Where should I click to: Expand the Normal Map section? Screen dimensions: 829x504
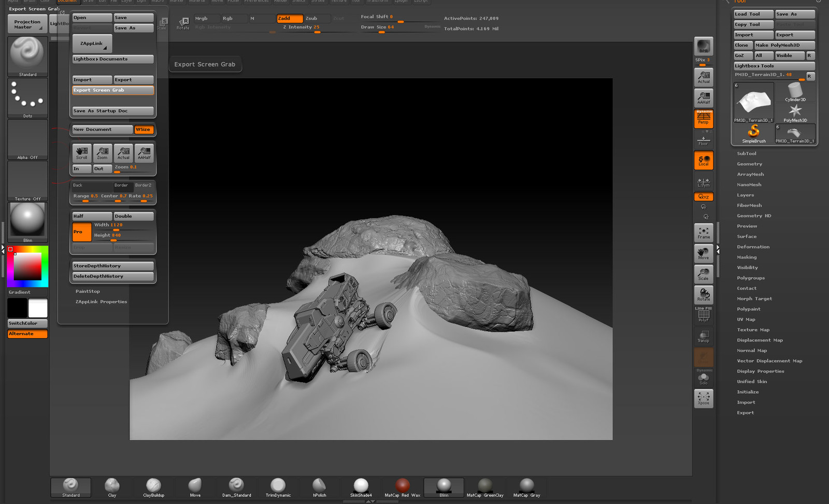(x=752, y=350)
